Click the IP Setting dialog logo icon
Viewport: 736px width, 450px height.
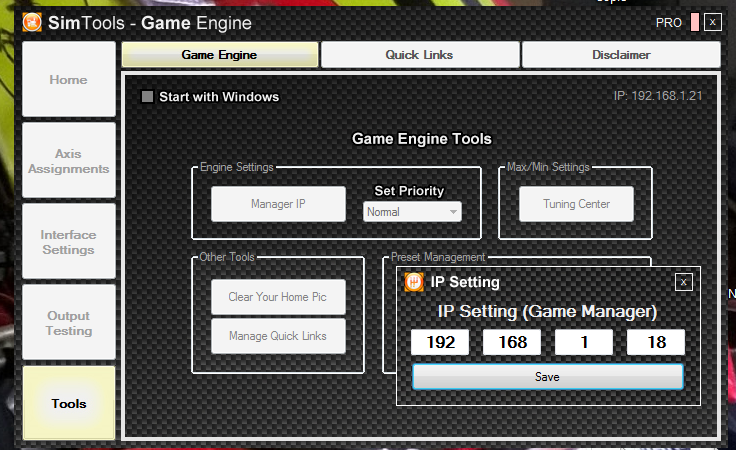[x=414, y=282]
